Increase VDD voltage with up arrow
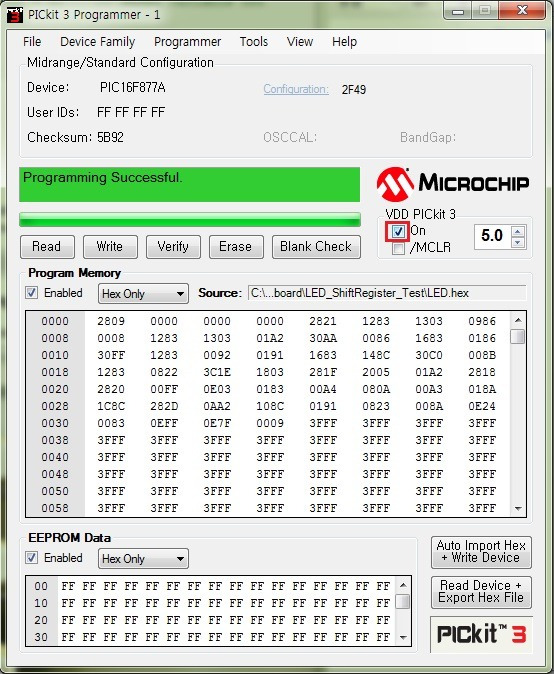The width and height of the screenshot is (554, 674). pos(518,232)
